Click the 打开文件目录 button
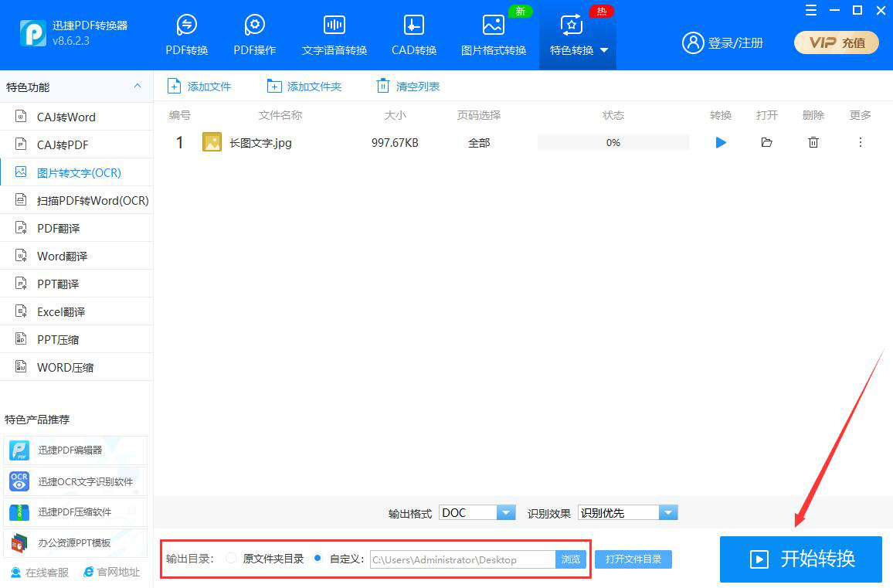Viewport: 893px width, 588px height. coord(633,559)
